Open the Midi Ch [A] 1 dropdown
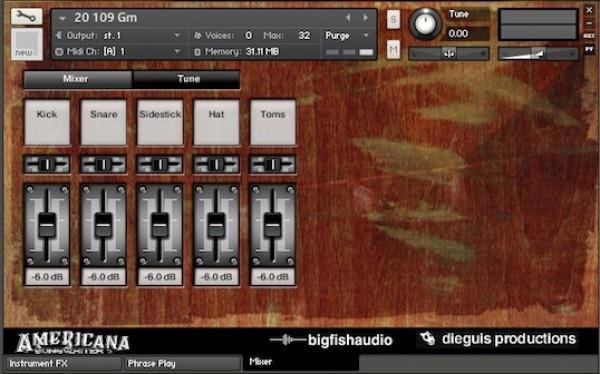The width and height of the screenshot is (600, 374). pos(119,51)
